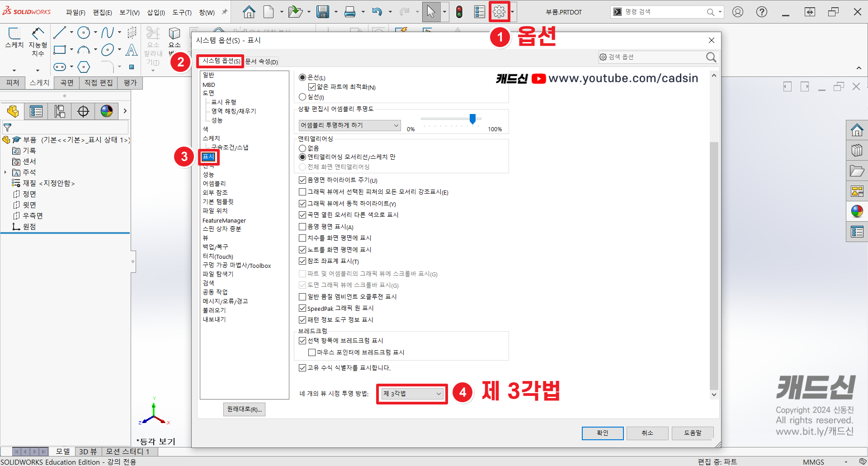The height and width of the screenshot is (466, 868).
Task: Switch to the 시스템 옵션(S) tab
Action: [x=221, y=61]
